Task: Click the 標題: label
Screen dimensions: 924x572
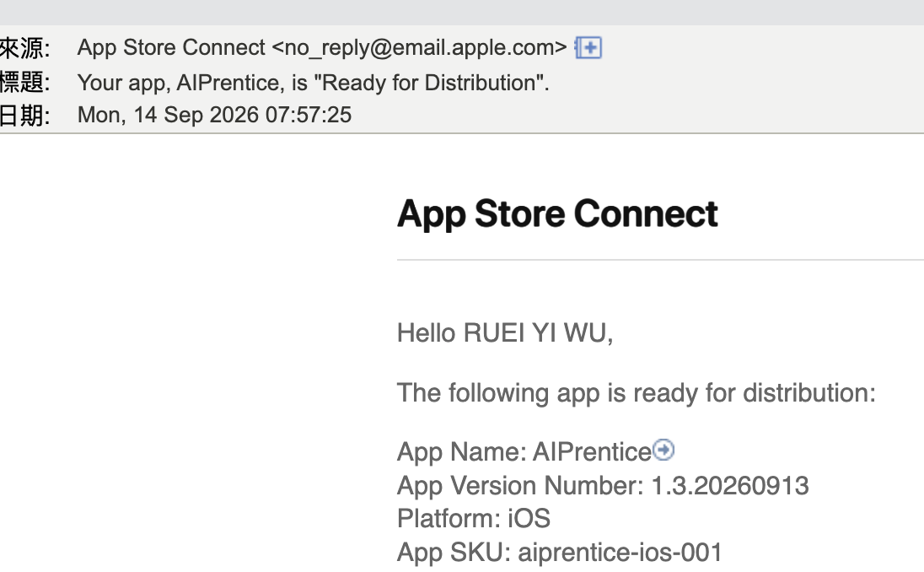Action: click(24, 83)
